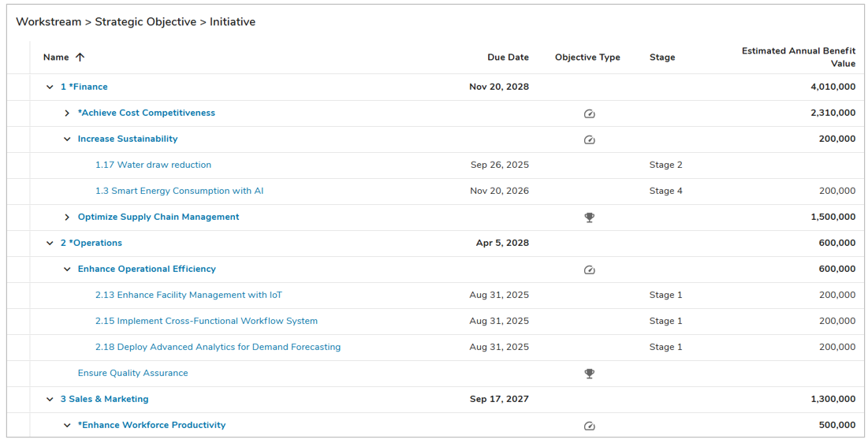Click the Stage column header
The height and width of the screenshot is (443, 868).
pyautogui.click(x=662, y=58)
